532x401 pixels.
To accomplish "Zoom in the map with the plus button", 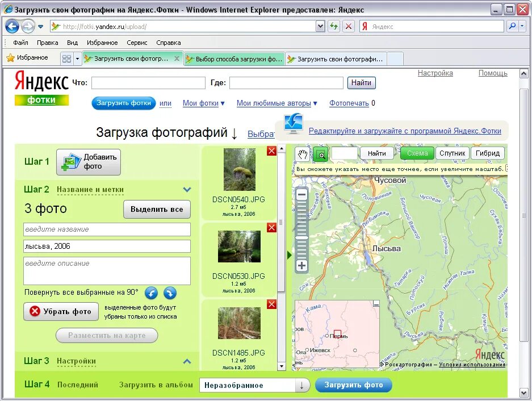I will [301, 265].
